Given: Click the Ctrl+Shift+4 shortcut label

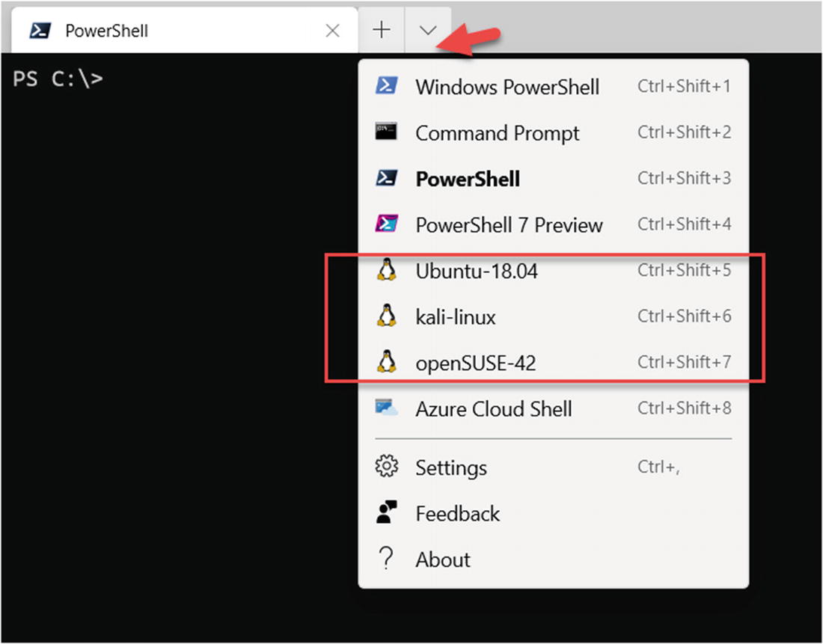Looking at the screenshot, I should click(684, 224).
